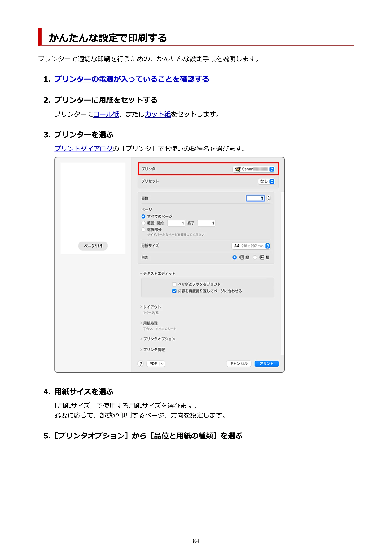
Task: Click the blue プリント button
Action: pos(266,364)
